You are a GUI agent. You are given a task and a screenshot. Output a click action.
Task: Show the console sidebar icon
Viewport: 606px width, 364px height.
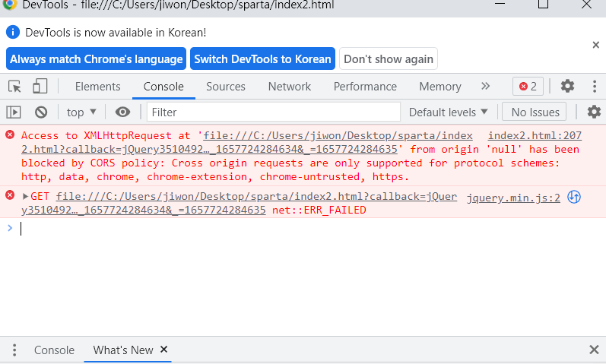pyautogui.click(x=14, y=112)
